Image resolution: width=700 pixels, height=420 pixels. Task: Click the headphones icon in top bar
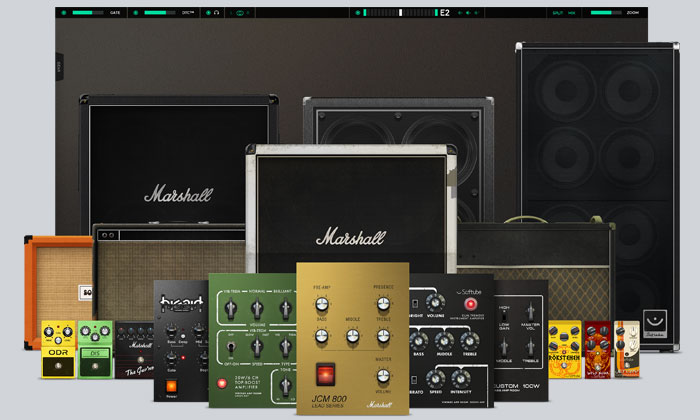(x=217, y=12)
